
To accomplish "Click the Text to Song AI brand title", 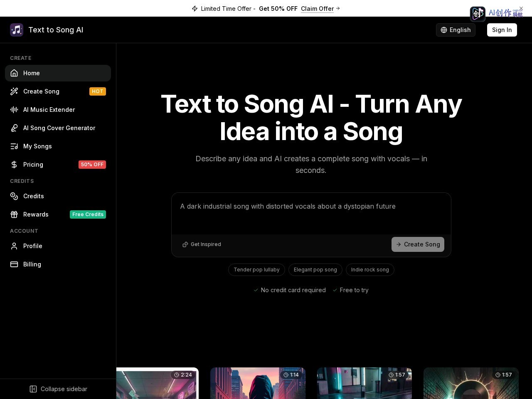I will pos(56,30).
